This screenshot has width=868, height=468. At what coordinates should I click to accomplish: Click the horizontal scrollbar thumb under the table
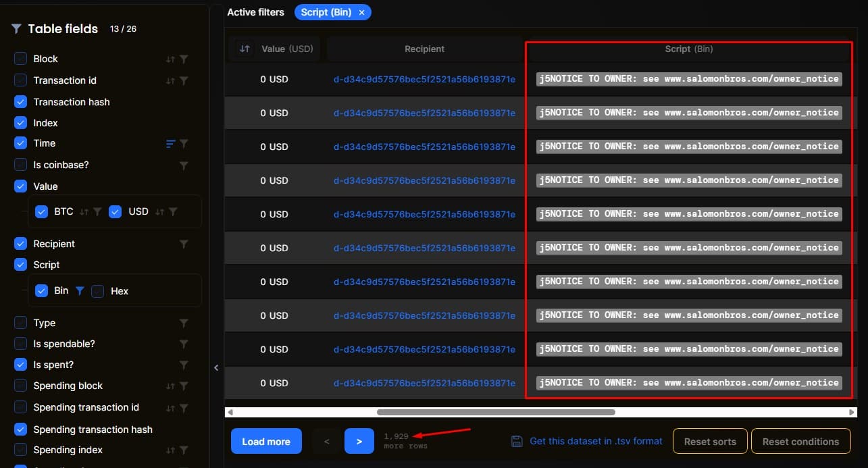[496, 412]
